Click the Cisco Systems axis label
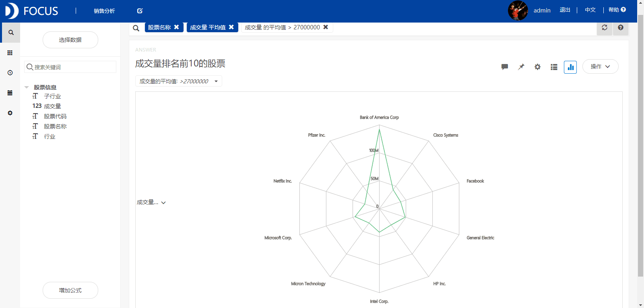The image size is (644, 308). (x=446, y=135)
